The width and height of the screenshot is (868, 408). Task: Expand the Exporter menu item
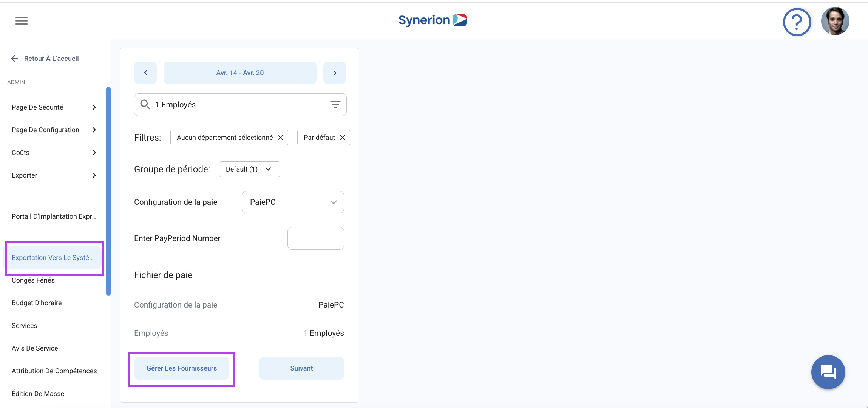tap(54, 175)
